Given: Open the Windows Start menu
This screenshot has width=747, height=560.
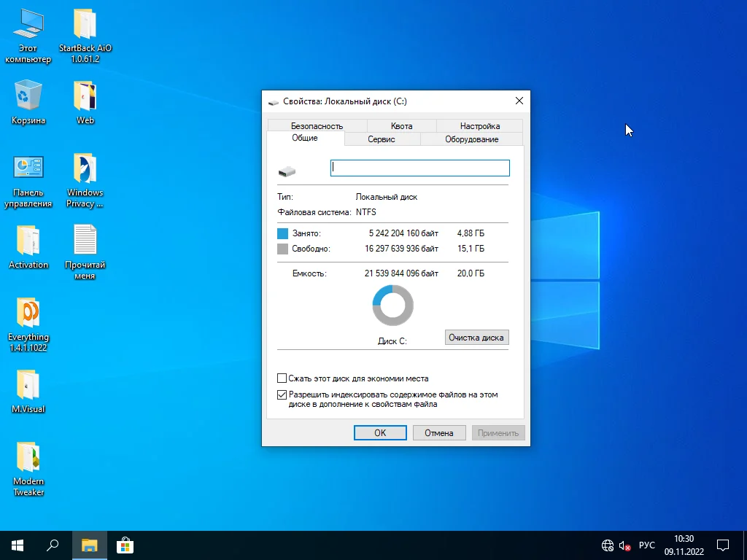Looking at the screenshot, I should 18,545.
